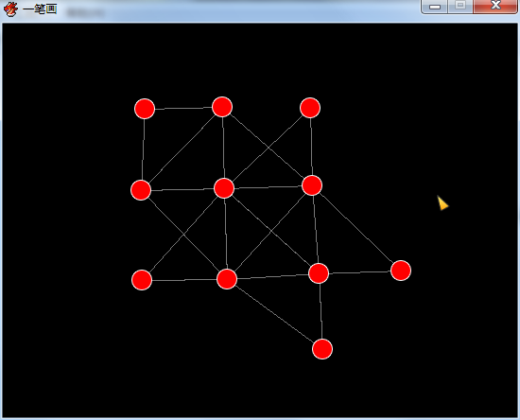Click the lowest red node
The image size is (520, 420).
click(x=322, y=349)
